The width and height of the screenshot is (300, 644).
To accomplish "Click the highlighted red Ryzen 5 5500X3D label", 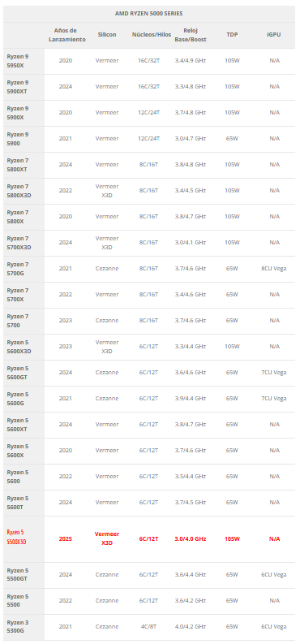I will click(x=17, y=537).
